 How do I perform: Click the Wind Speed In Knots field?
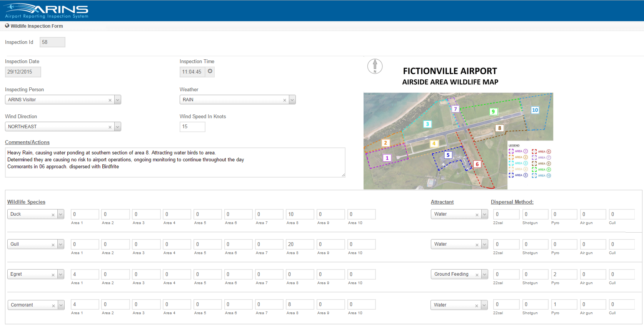(192, 127)
